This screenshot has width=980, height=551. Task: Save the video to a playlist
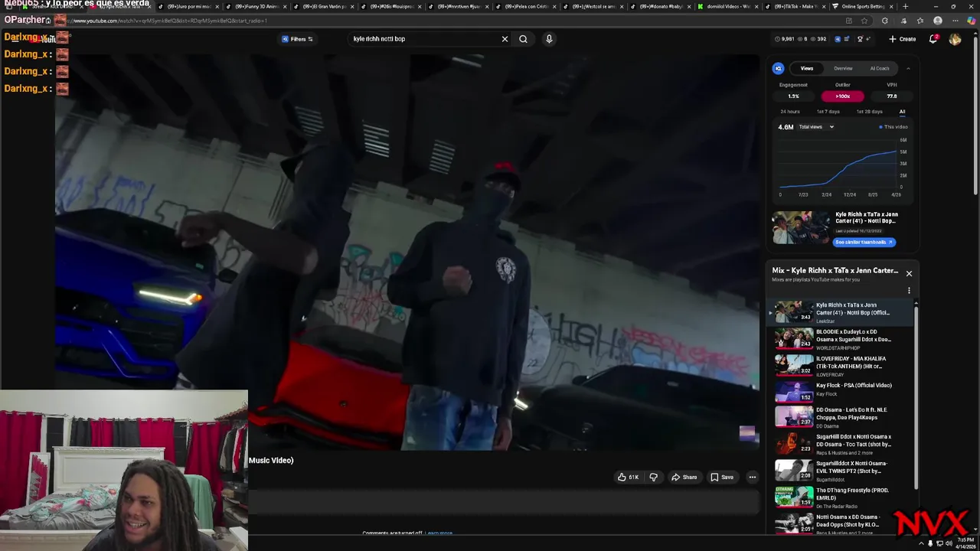[721, 478]
